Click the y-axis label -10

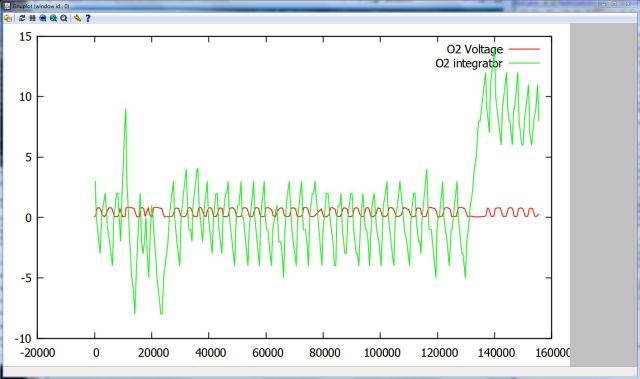pyautogui.click(x=23, y=339)
